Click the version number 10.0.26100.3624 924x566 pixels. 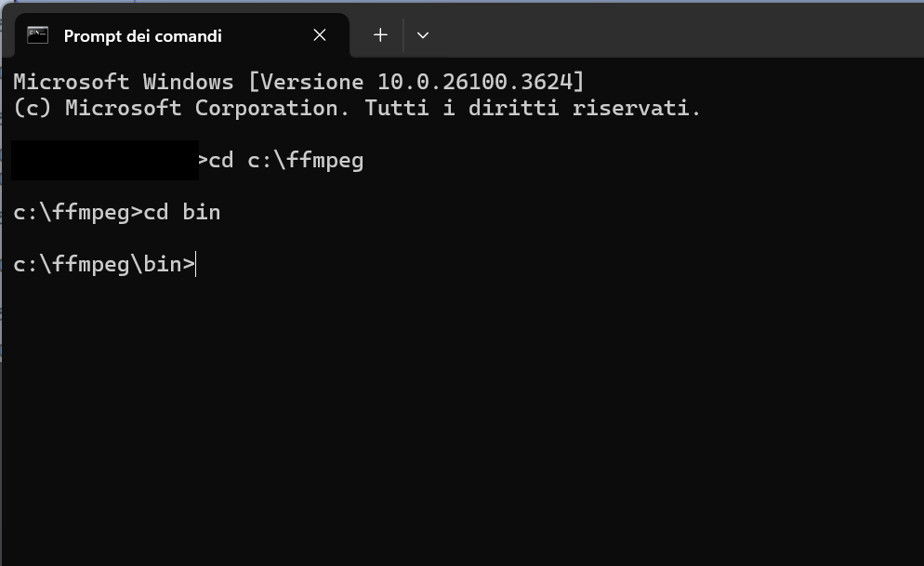tap(474, 81)
